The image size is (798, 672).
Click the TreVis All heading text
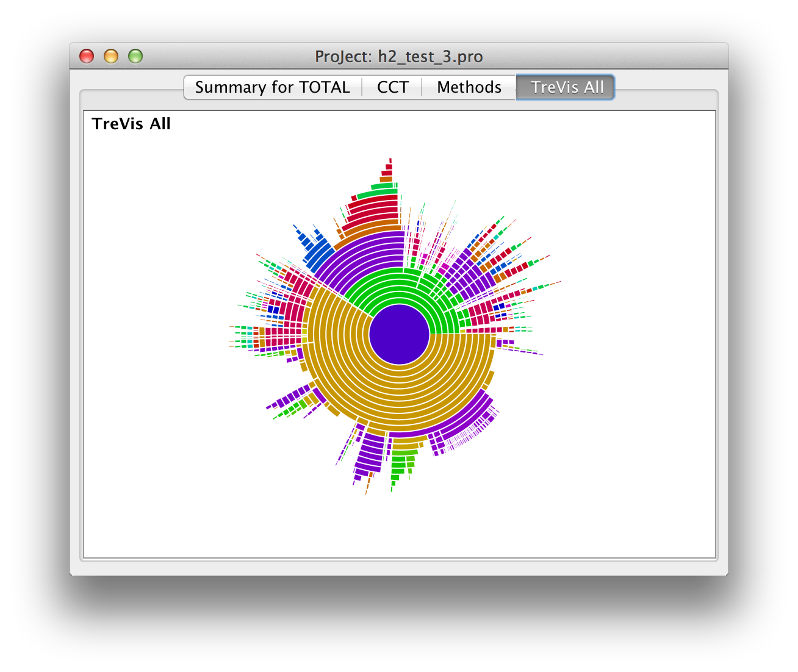click(131, 124)
